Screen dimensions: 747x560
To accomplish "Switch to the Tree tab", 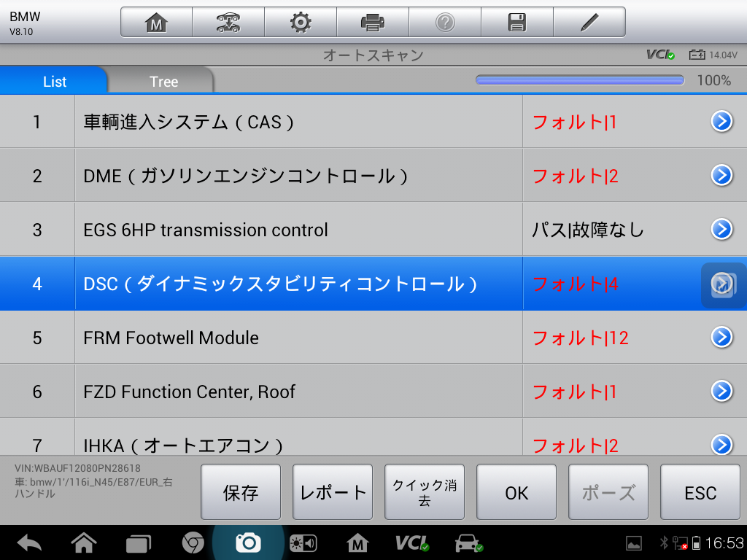I will [163, 81].
